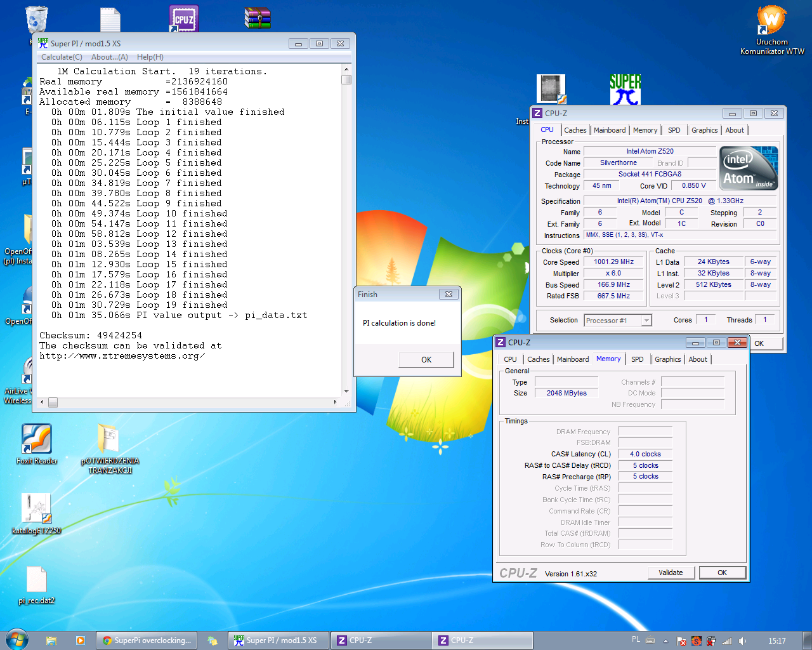Click the Super PI title bar icon
Viewport: 812px width, 650px height.
(43, 43)
